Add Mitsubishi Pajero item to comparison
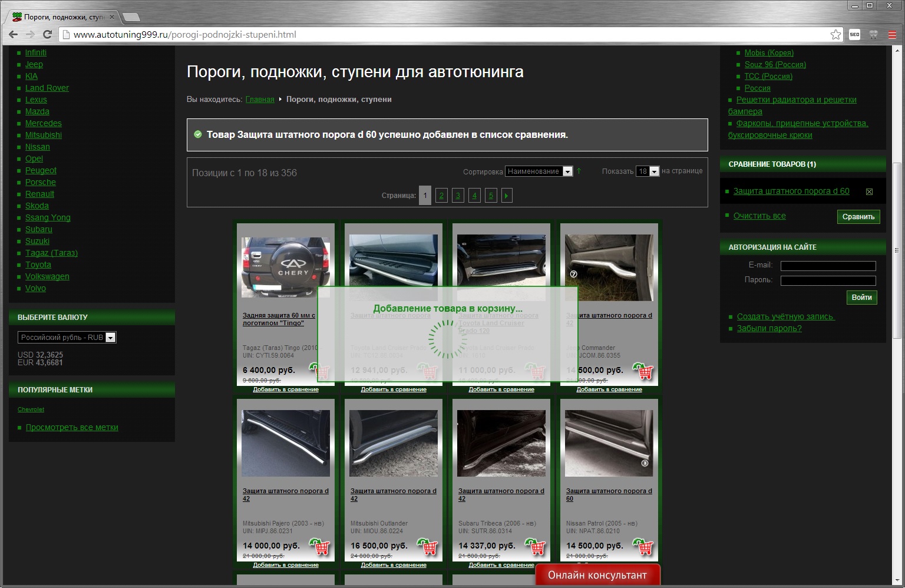This screenshot has width=905, height=588. coord(286,565)
